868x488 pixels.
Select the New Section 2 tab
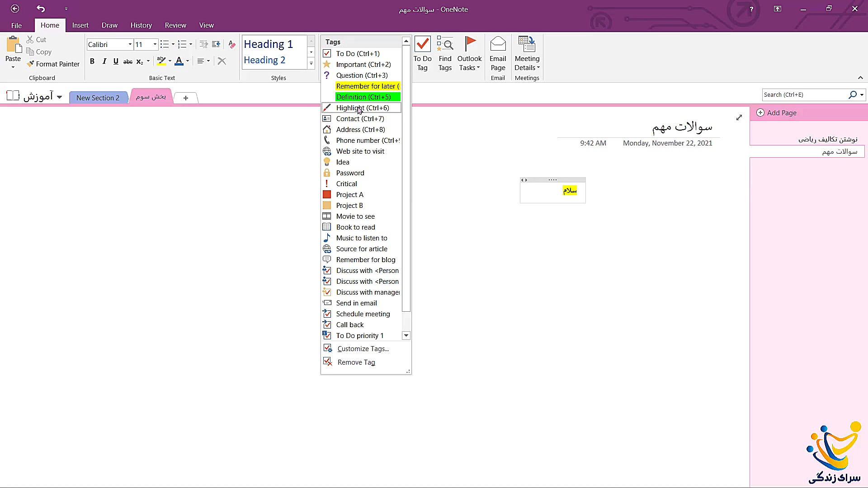[x=98, y=98]
